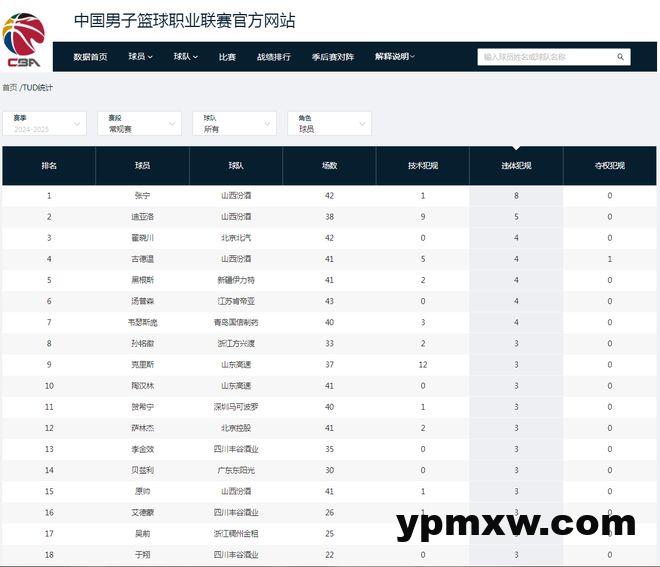Open the 赛事 season dropdown
The height and width of the screenshot is (567, 660).
[x=46, y=123]
